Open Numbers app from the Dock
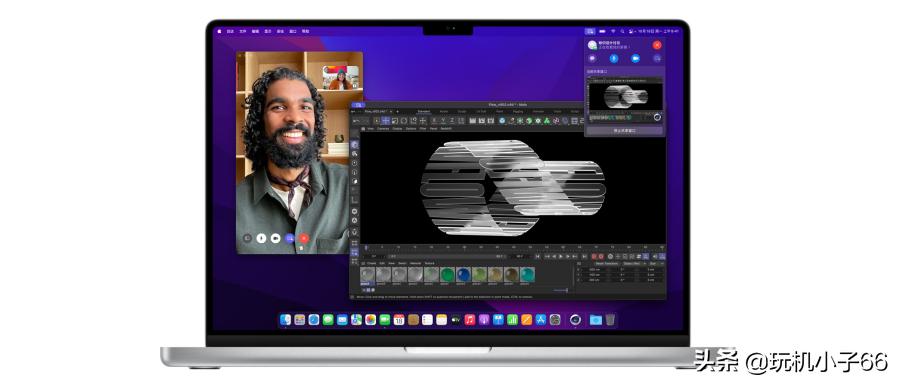 (x=513, y=320)
